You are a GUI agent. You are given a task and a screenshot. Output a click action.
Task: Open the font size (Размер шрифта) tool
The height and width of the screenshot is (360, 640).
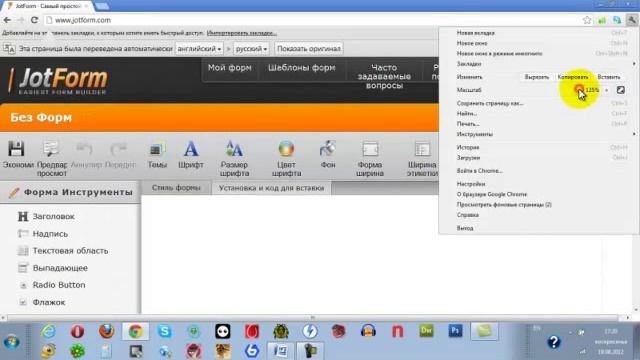coord(234,149)
